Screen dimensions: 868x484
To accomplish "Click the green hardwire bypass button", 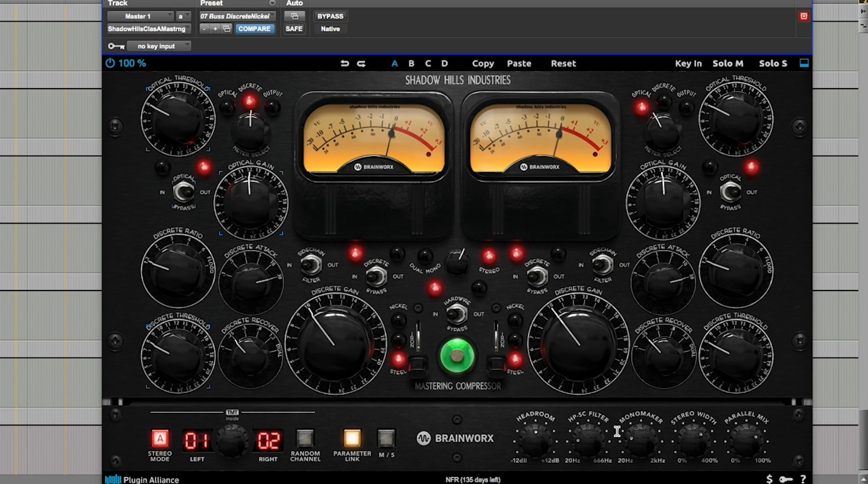I will point(457,356).
